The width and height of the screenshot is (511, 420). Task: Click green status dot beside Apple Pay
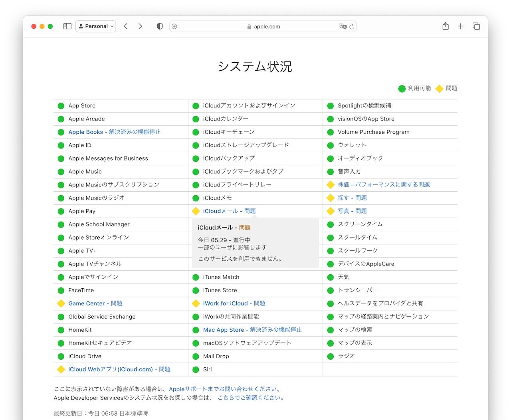pos(61,211)
